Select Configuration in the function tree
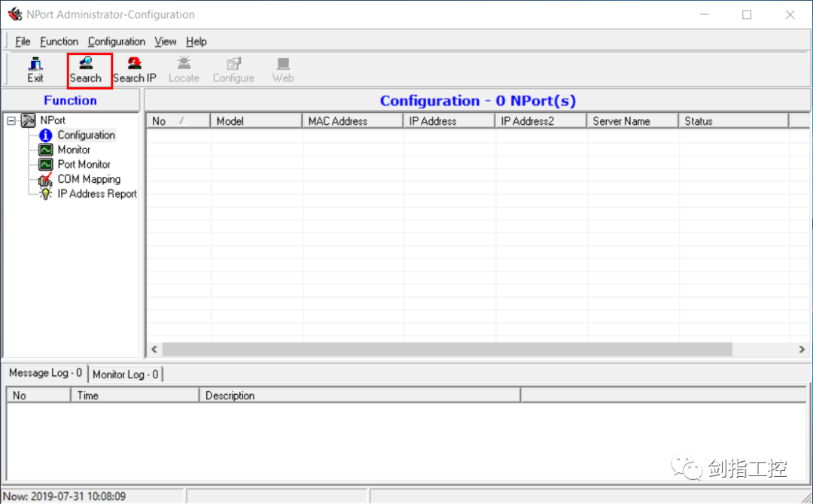The width and height of the screenshot is (813, 504). (86, 135)
